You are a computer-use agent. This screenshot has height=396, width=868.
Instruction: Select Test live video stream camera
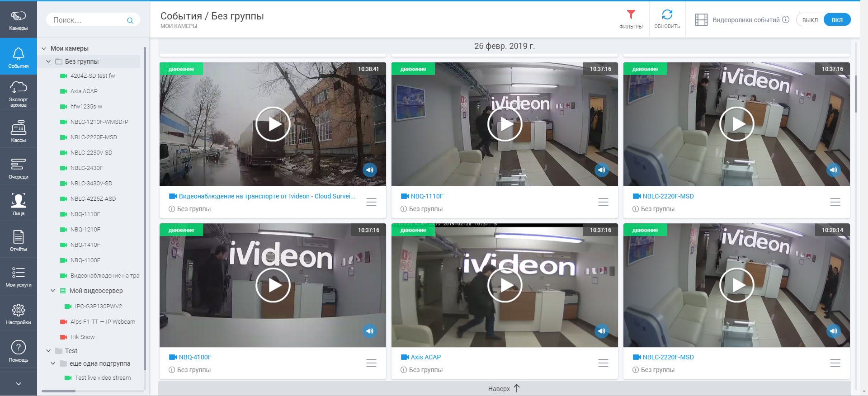coord(103,378)
